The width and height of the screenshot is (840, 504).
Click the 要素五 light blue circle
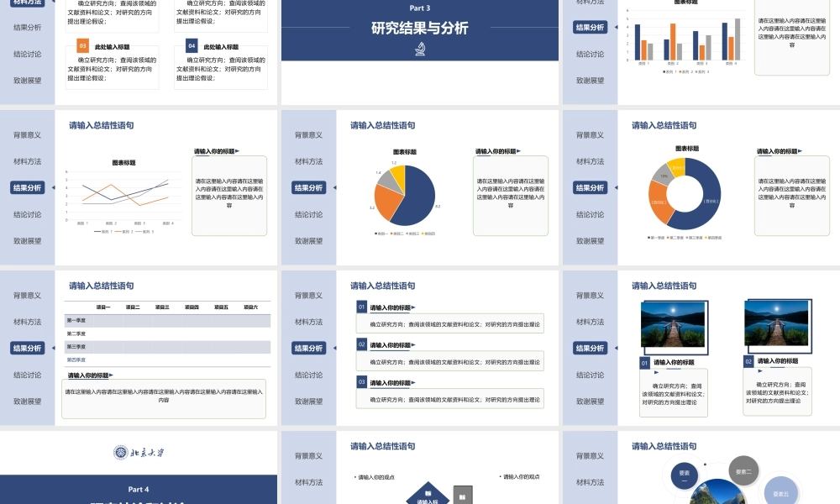pyautogui.click(x=780, y=493)
